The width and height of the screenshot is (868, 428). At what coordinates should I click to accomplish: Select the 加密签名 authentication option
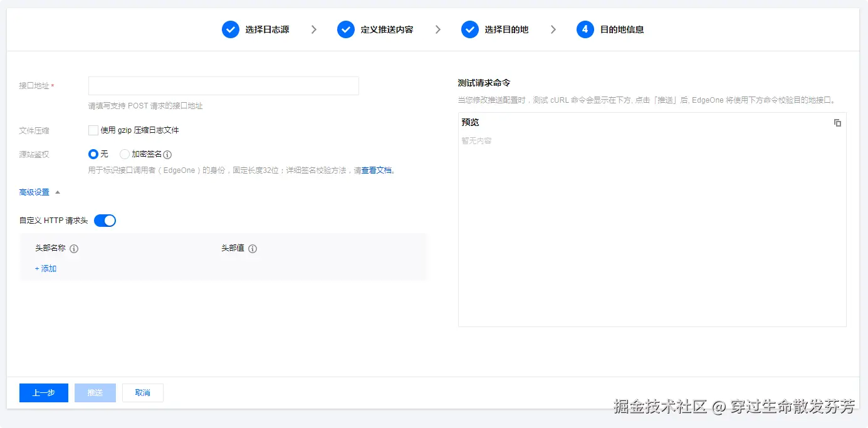(x=124, y=154)
